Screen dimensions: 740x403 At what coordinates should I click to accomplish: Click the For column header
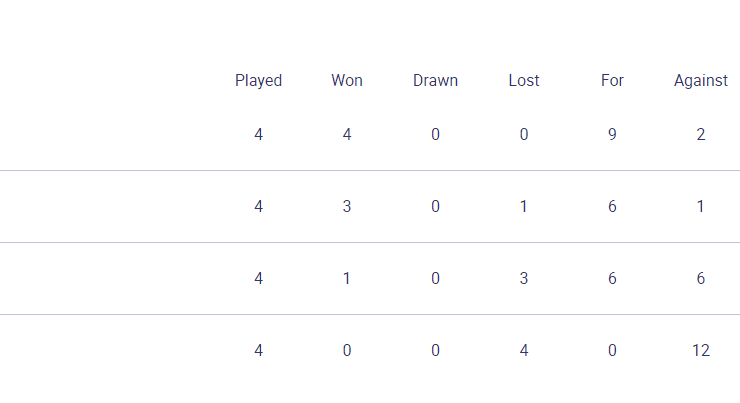[612, 80]
